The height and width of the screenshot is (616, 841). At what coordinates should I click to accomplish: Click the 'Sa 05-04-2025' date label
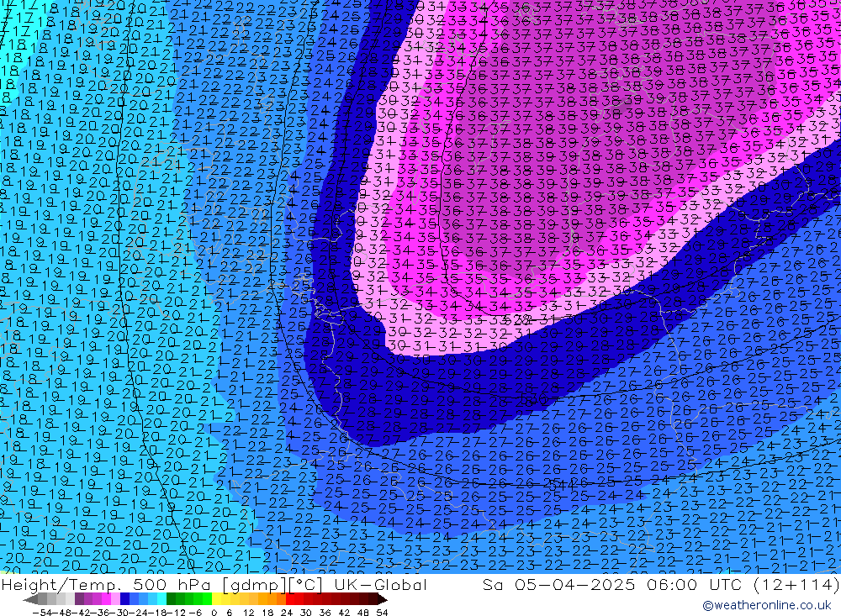pyautogui.click(x=559, y=584)
